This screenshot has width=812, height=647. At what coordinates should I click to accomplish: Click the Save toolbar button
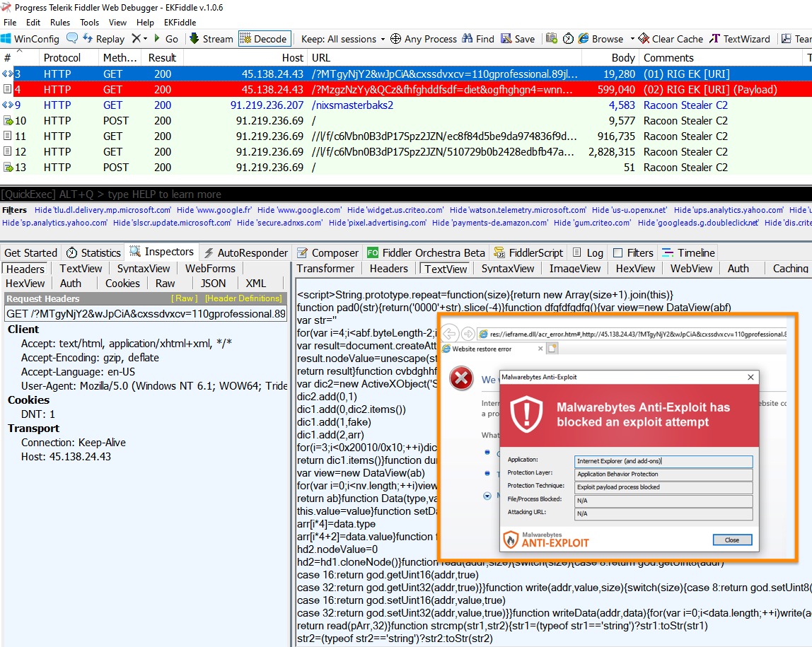518,39
